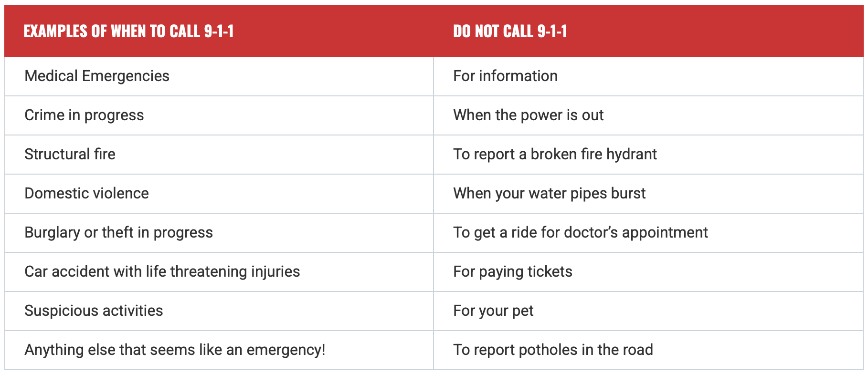Click the word 'emergency!' in last left row

click(x=286, y=350)
